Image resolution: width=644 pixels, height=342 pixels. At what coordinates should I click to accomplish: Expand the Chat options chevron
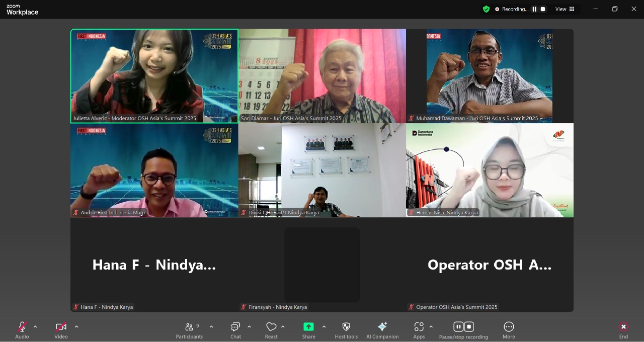click(249, 327)
